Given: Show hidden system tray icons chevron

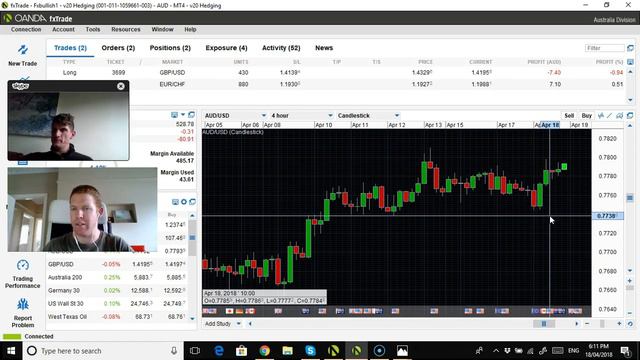Looking at the screenshot, I should coord(496,351).
